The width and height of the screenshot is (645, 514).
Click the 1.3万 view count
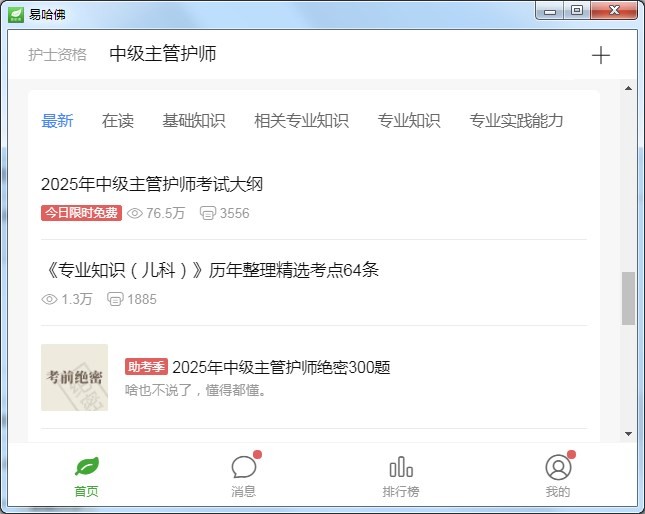[77, 299]
